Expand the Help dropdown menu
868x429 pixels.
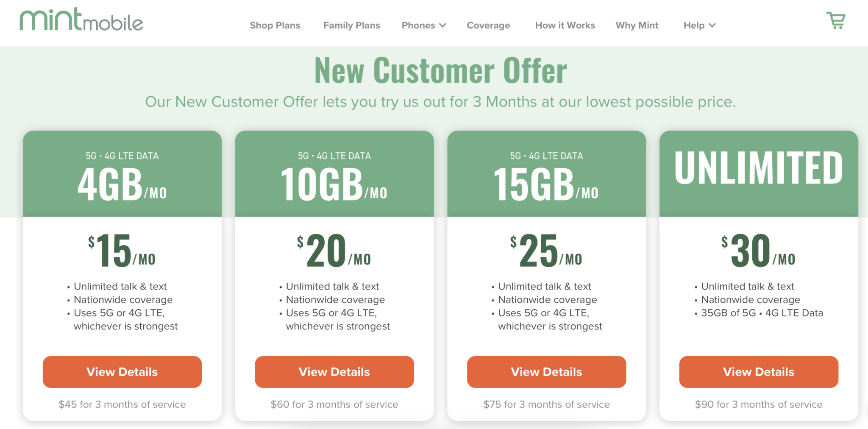click(699, 25)
